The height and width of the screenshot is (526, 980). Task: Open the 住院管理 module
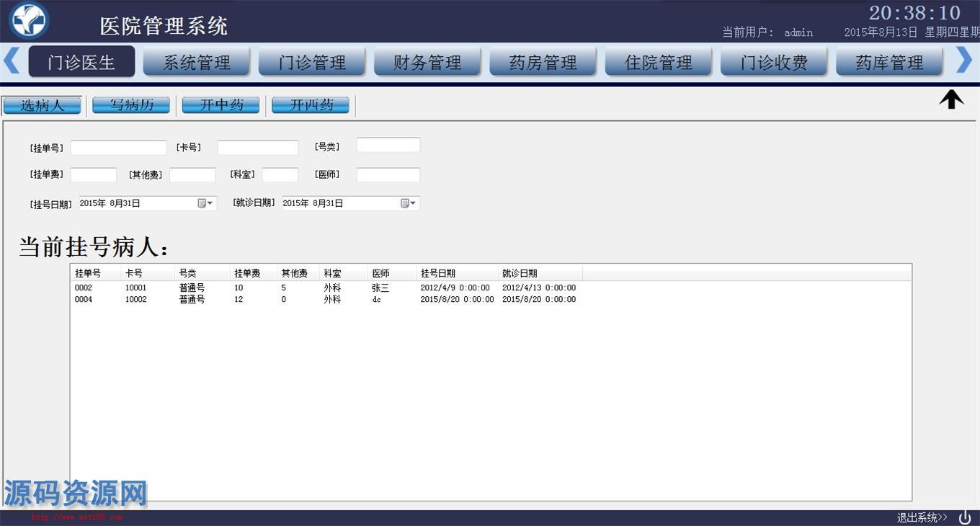click(x=659, y=63)
